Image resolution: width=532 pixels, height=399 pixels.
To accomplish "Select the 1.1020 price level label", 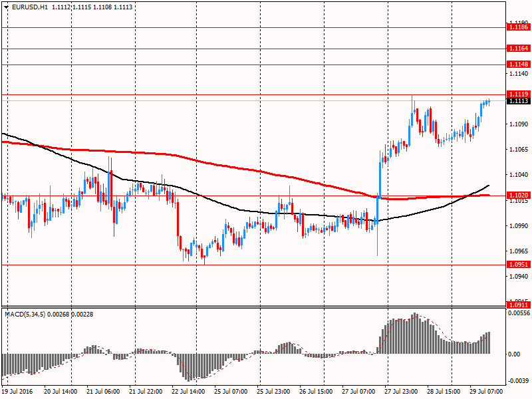I will coord(518,195).
